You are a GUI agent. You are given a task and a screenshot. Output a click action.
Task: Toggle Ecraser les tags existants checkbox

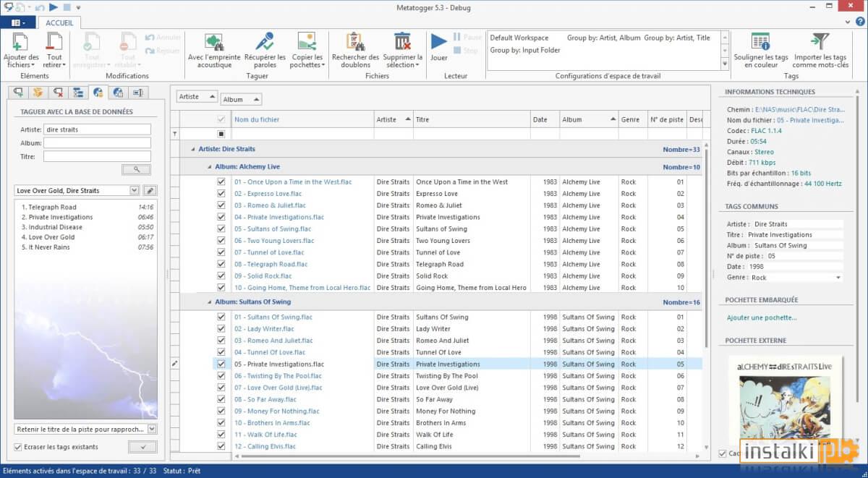18,447
